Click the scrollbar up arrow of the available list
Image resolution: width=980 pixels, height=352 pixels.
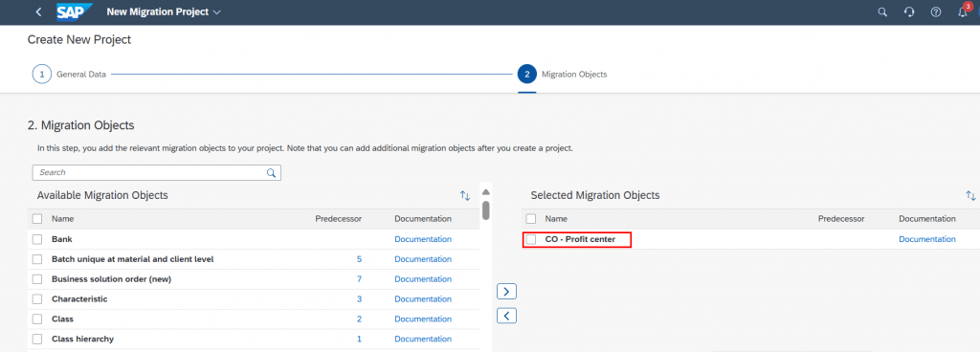click(x=485, y=191)
